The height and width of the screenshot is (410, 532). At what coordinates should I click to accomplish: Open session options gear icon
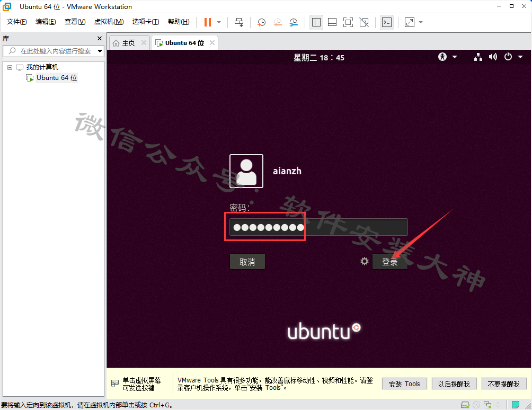pos(365,261)
